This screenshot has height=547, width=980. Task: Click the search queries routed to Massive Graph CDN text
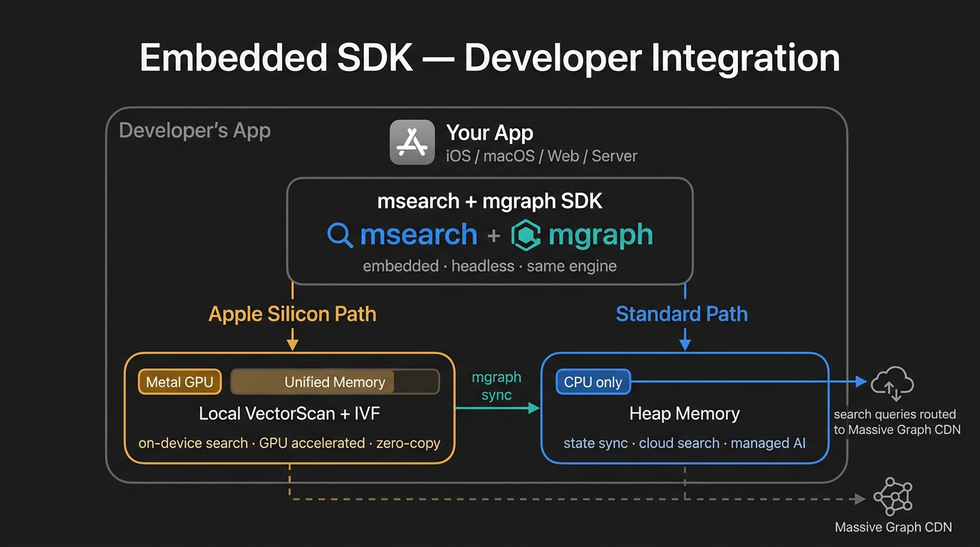pos(897,422)
